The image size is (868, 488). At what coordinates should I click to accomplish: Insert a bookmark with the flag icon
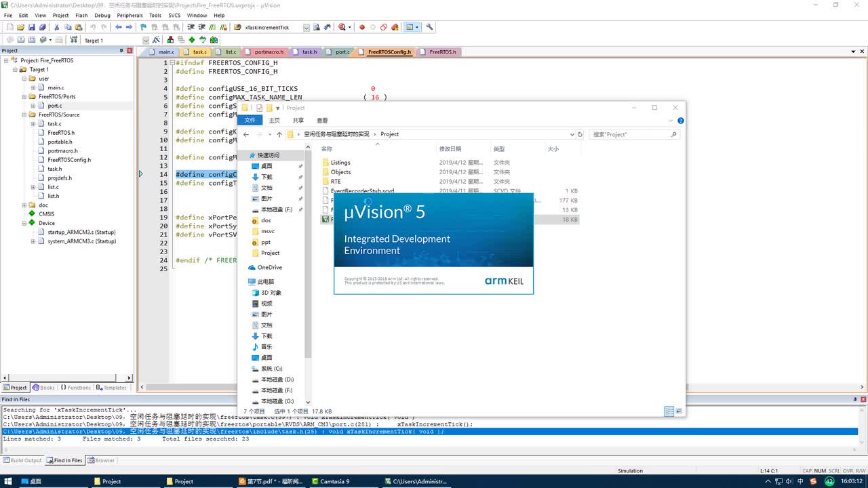point(144,27)
